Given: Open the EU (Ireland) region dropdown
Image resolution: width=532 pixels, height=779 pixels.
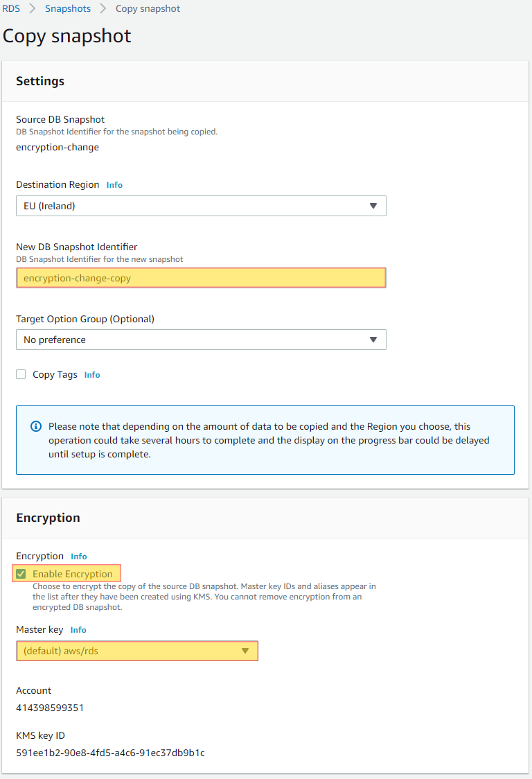Looking at the screenshot, I should point(201,206).
